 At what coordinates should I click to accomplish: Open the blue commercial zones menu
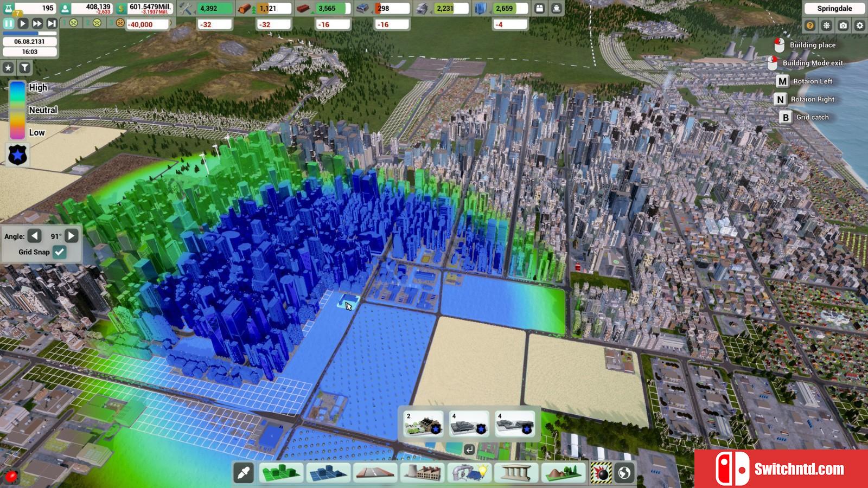[x=328, y=473]
